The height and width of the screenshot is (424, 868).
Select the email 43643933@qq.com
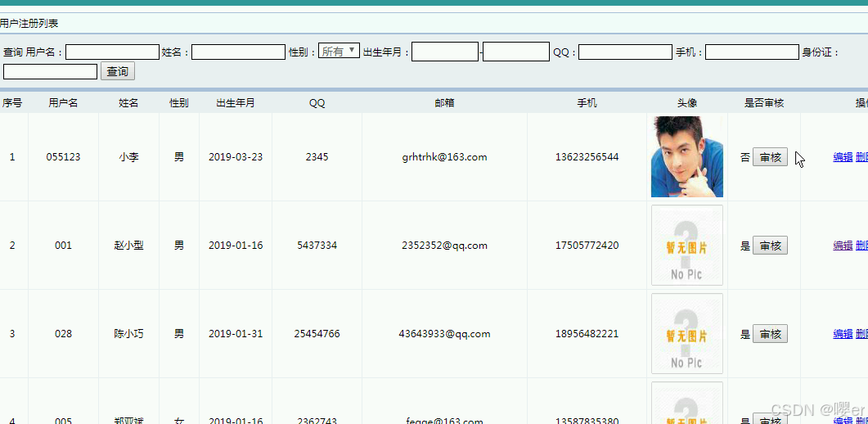(444, 334)
